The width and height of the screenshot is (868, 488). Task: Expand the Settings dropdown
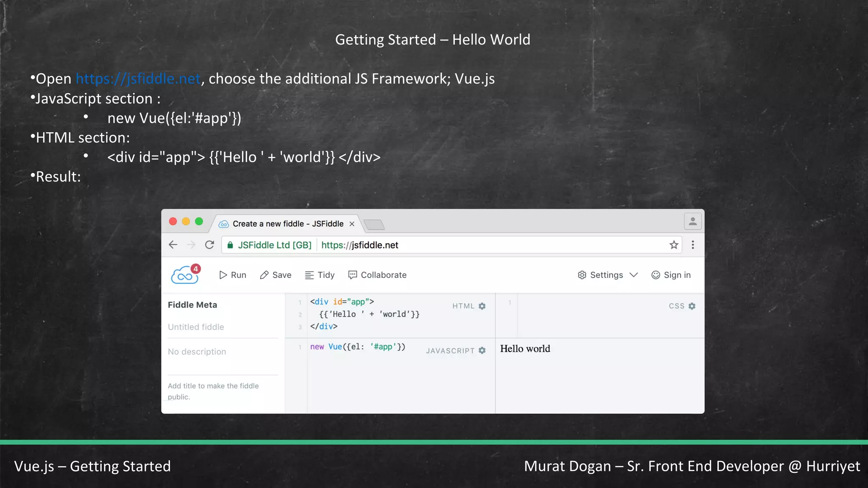pos(607,275)
